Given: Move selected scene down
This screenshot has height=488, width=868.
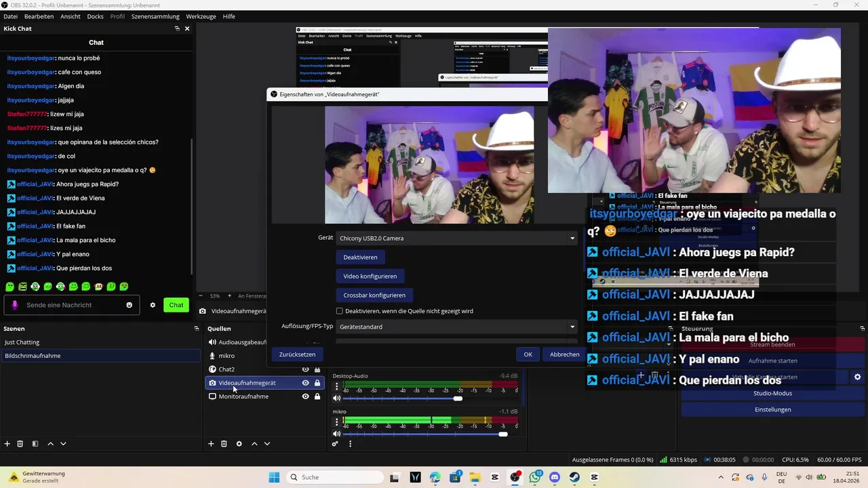Looking at the screenshot, I should [63, 444].
